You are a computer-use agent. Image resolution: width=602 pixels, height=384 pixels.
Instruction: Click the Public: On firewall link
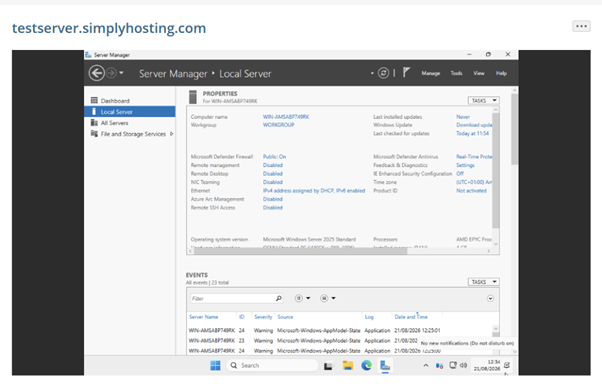[x=274, y=157]
